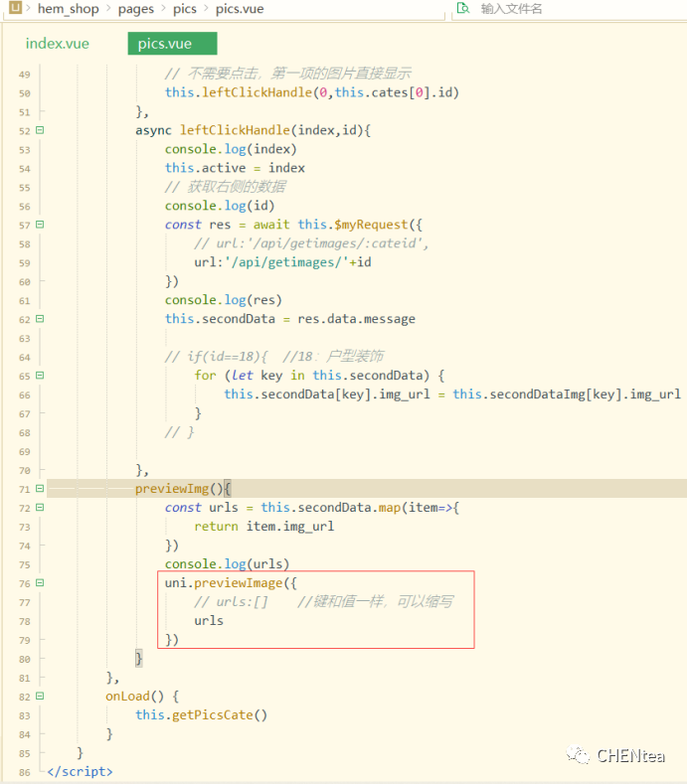688x784 pixels.
Task: Switch to the index.vue tab
Action: tap(57, 44)
